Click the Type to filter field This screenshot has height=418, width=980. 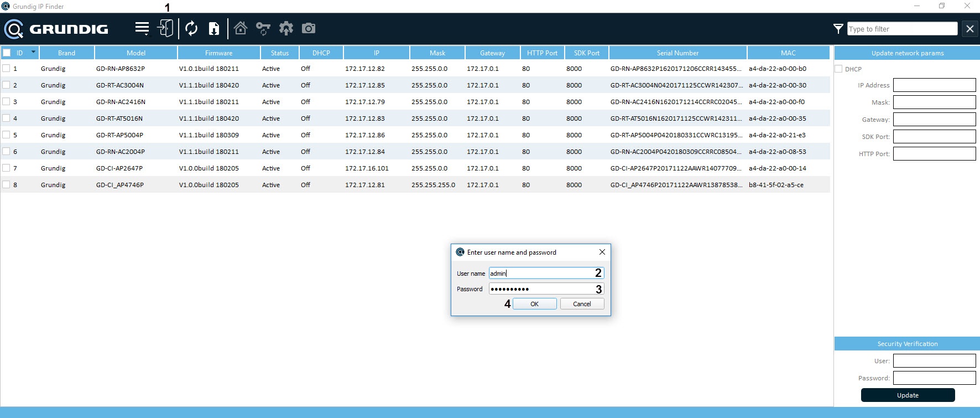point(902,29)
